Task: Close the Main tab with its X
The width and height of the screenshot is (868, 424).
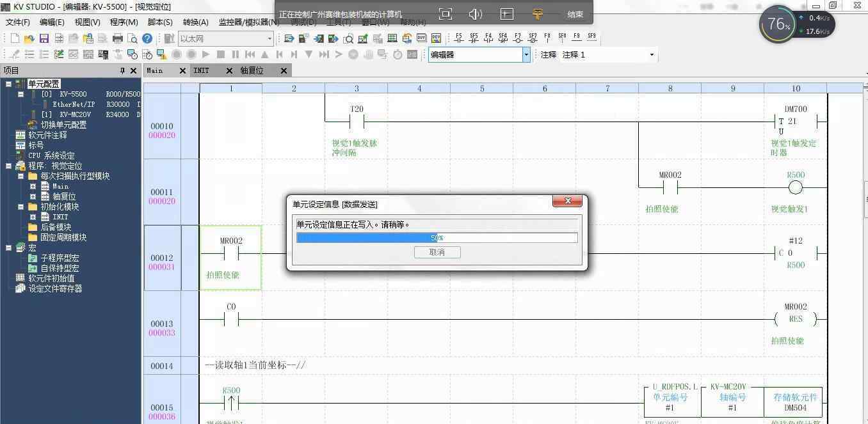Action: point(182,70)
